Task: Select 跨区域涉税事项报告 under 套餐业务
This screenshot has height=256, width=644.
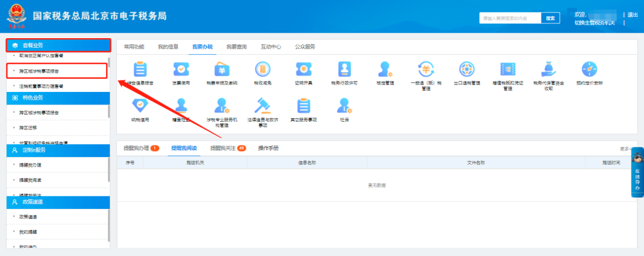Action: (39, 71)
